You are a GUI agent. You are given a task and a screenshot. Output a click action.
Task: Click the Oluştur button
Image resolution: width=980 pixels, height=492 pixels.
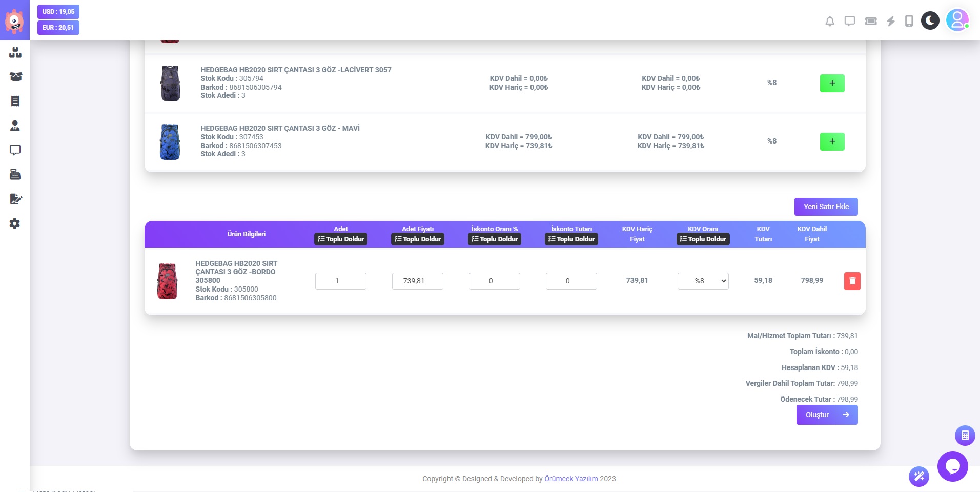click(x=827, y=415)
